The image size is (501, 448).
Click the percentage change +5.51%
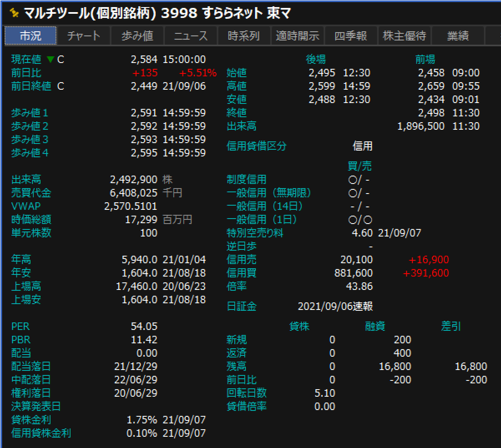198,73
